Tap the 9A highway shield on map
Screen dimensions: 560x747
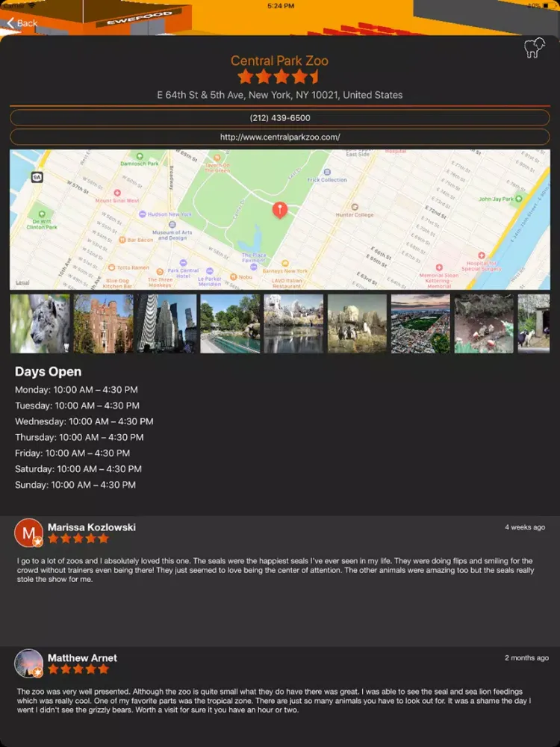pyautogui.click(x=37, y=177)
